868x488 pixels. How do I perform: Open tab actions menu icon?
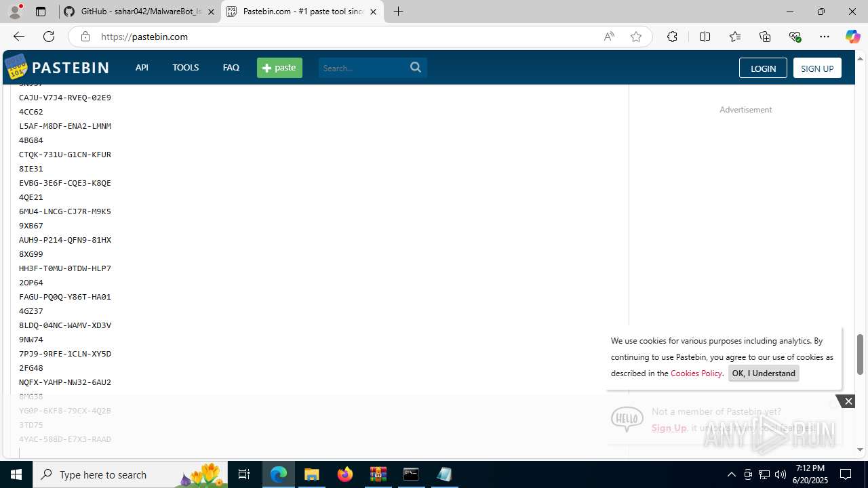(x=41, y=12)
